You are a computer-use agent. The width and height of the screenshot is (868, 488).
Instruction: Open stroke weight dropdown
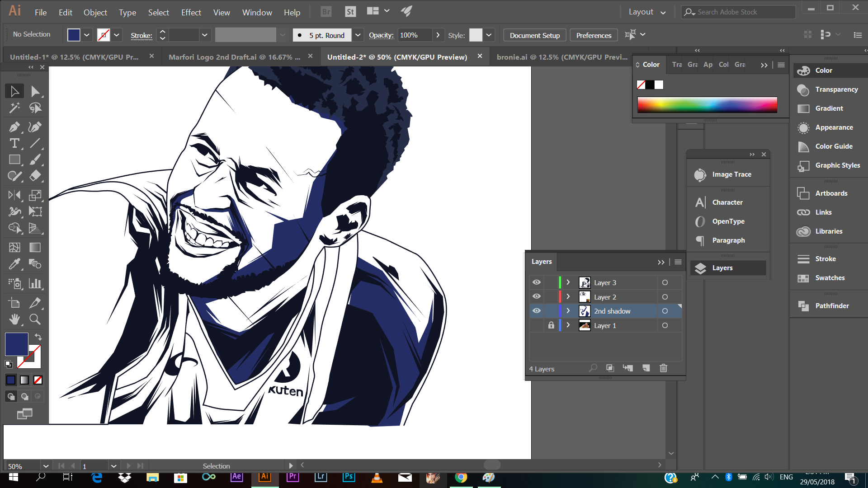point(205,35)
